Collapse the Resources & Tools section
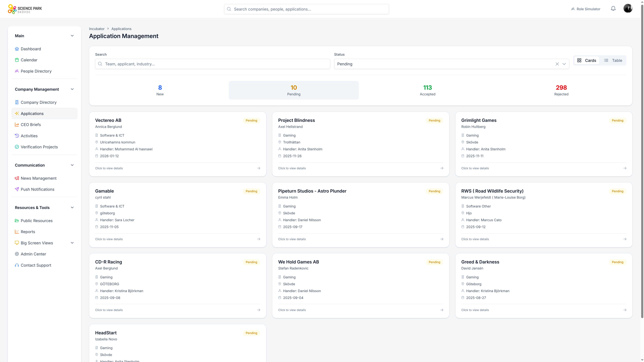The height and width of the screenshot is (362, 644). [x=72, y=208]
